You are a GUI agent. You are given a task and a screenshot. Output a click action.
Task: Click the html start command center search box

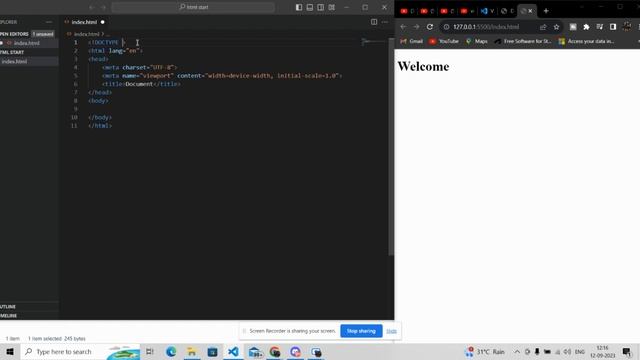pyautogui.click(x=193, y=7)
